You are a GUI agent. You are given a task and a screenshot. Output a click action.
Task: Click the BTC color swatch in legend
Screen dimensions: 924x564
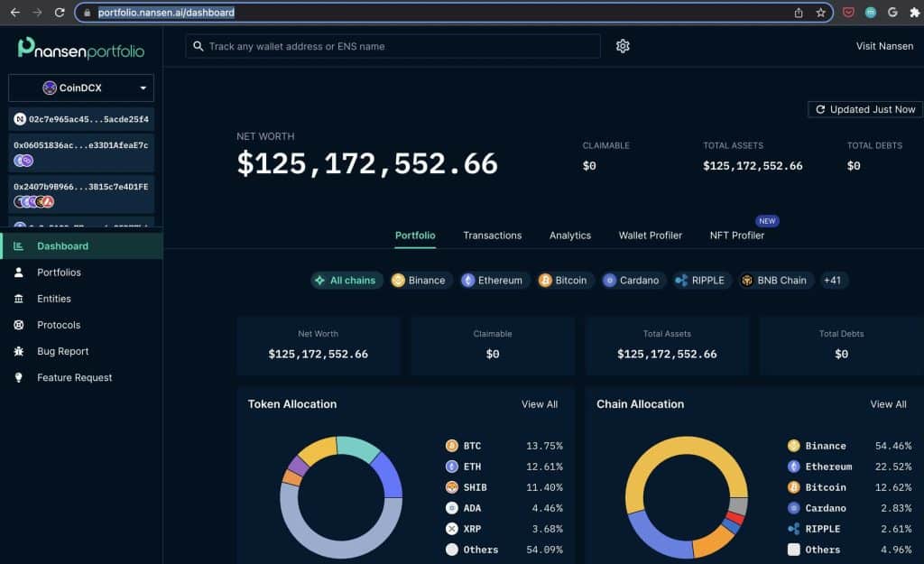pyautogui.click(x=452, y=446)
